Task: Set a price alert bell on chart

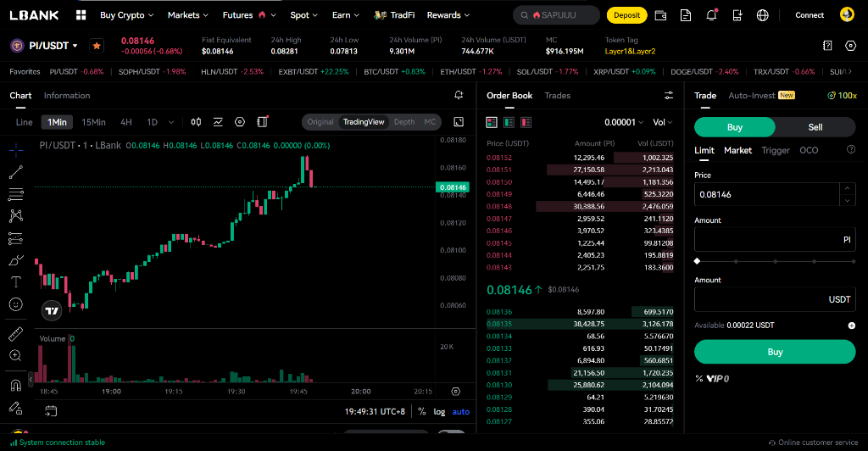Action: tap(459, 95)
